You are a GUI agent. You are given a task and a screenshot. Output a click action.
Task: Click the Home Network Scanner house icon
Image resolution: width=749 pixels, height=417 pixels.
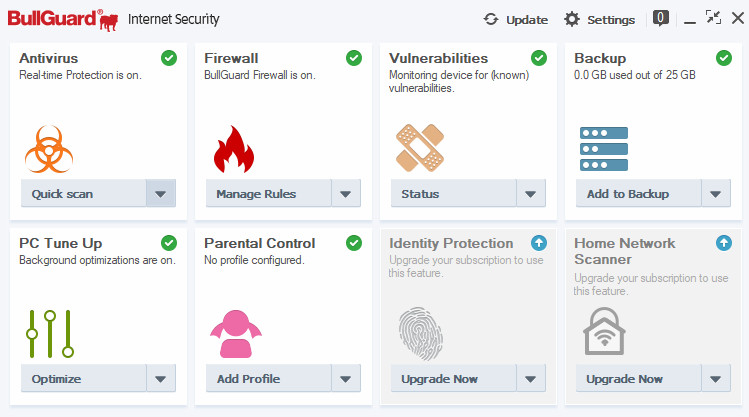click(604, 331)
